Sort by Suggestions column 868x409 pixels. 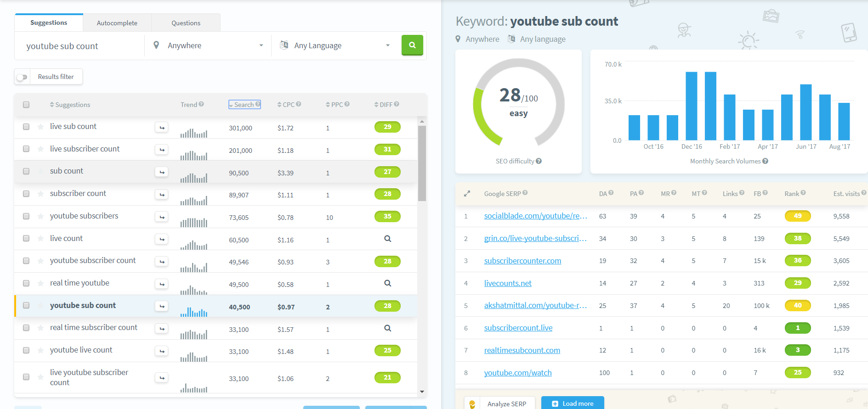click(70, 105)
